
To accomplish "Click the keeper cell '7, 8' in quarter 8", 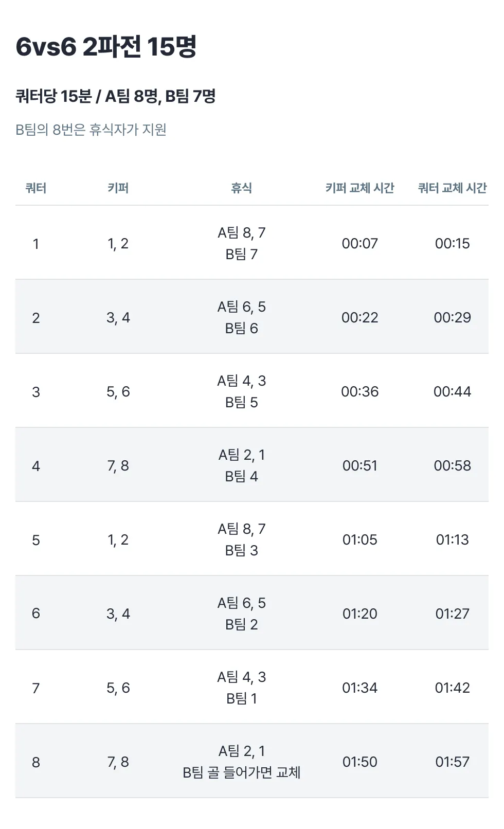I will click(x=118, y=762).
